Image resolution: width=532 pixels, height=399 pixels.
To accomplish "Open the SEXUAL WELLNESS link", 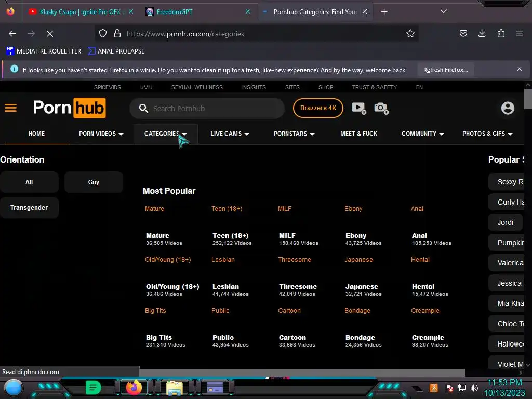I will click(197, 87).
